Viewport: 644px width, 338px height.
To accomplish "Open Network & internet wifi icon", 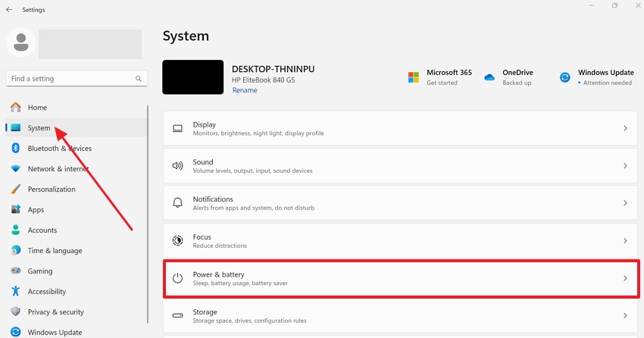I will coord(16,168).
